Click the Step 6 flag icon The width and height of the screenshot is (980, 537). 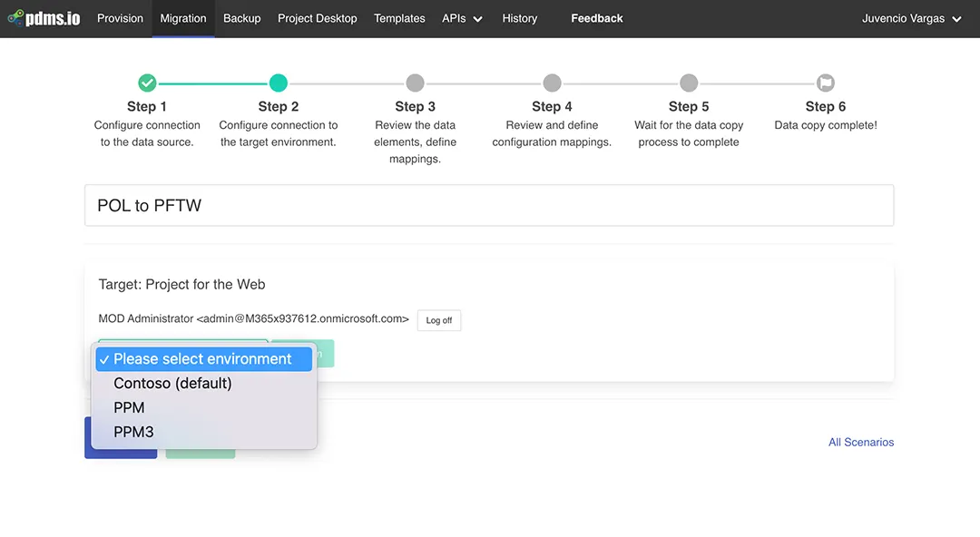tap(825, 83)
